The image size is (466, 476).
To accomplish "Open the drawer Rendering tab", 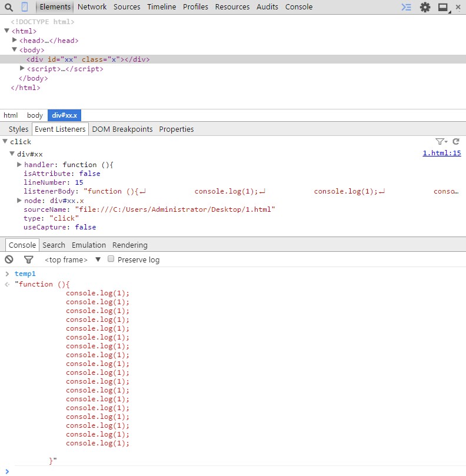I will [130, 245].
